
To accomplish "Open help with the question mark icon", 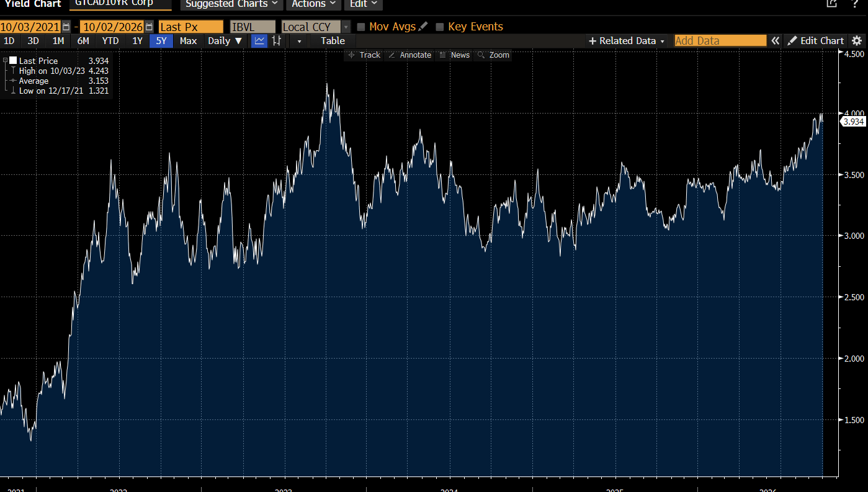I will pos(856,4).
